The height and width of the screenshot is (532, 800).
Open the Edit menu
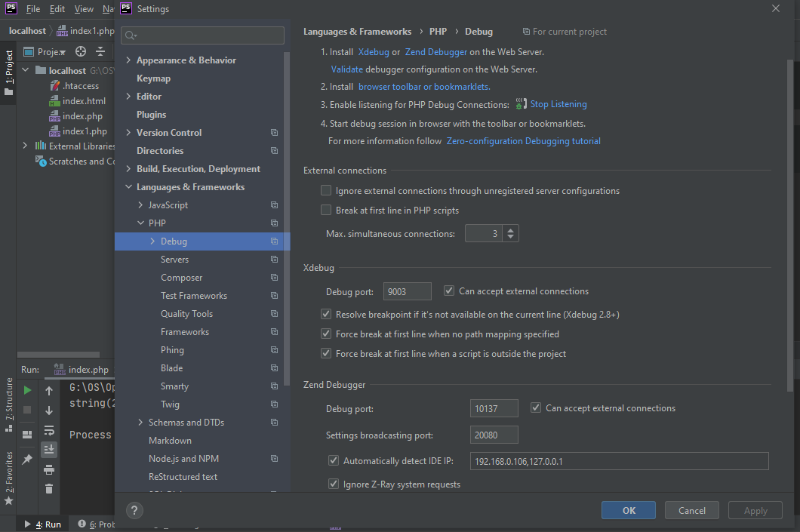(x=57, y=8)
